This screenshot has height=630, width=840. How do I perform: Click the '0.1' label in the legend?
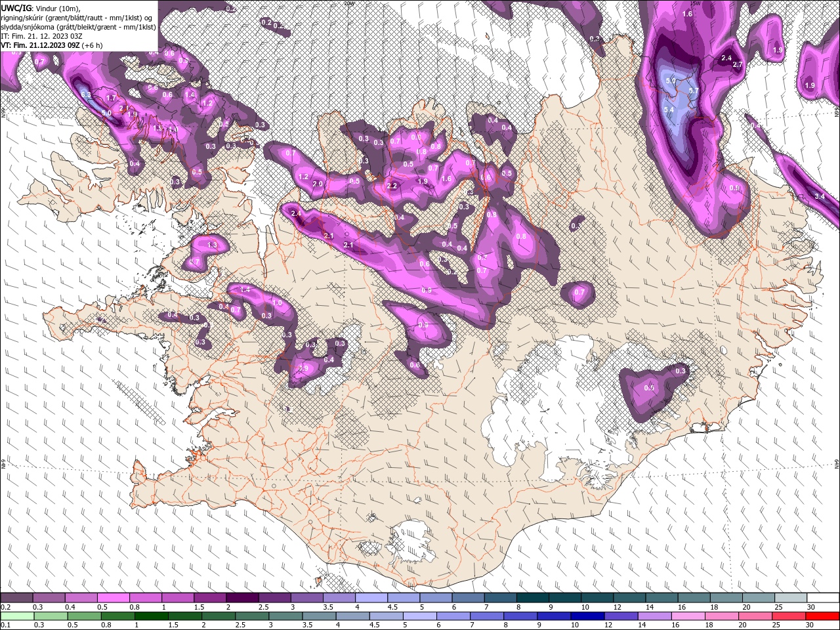point(5,625)
